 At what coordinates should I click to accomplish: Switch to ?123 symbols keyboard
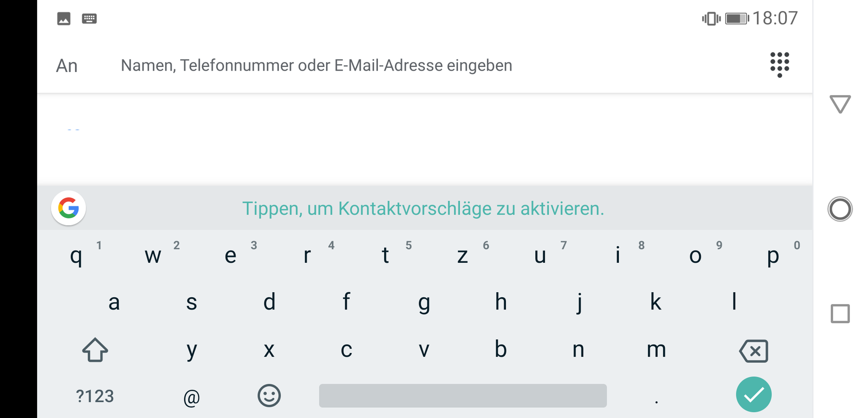pos(95,396)
